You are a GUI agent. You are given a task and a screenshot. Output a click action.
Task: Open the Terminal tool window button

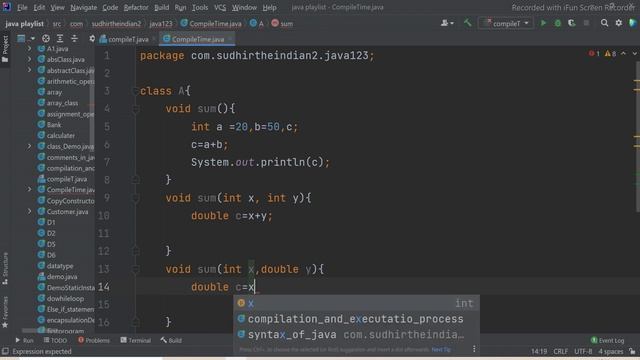click(x=136, y=340)
